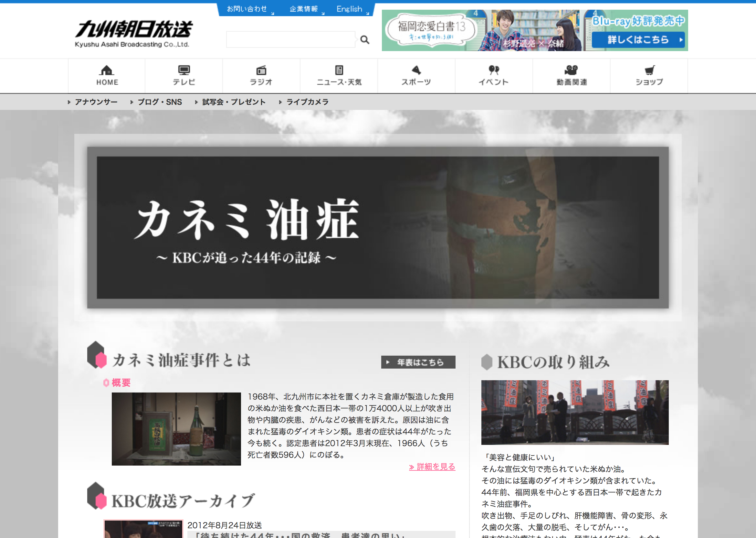This screenshot has height=538, width=756.
Task: Click inside the site search field
Action: 290,40
